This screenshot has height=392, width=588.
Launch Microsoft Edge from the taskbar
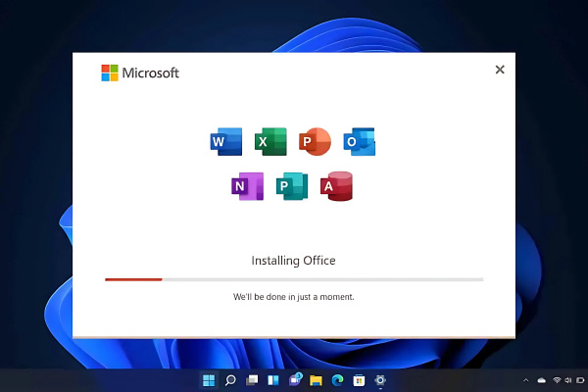point(337,380)
